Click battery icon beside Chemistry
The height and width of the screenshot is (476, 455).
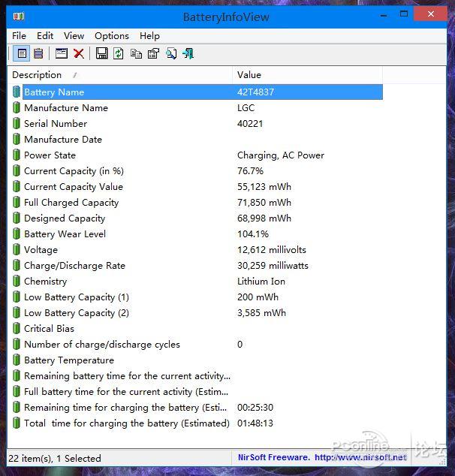(x=17, y=281)
